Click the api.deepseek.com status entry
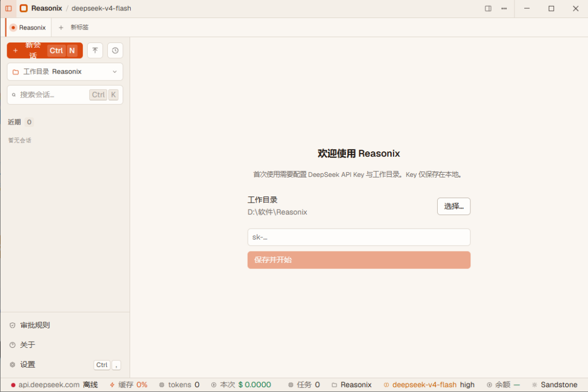 [49, 385]
